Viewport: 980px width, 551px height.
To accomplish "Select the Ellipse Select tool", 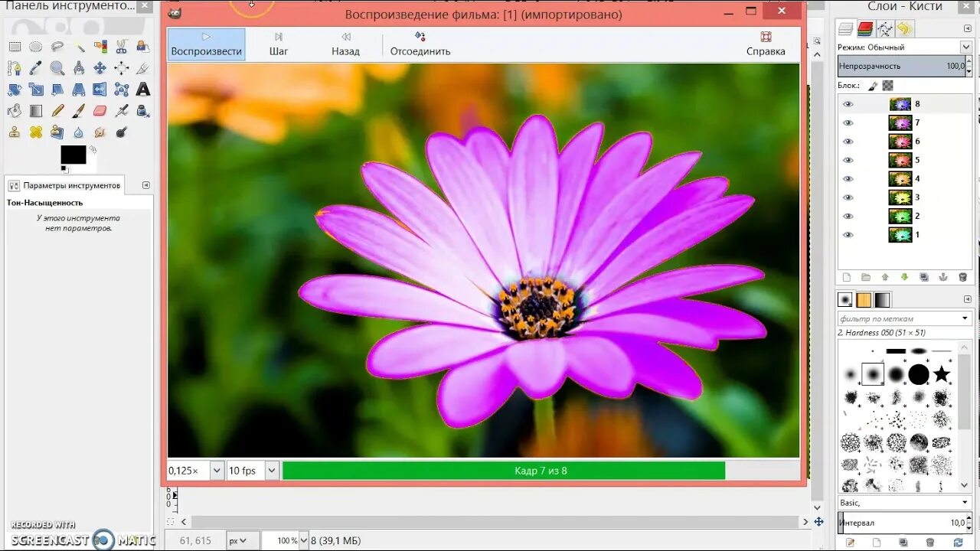I will [x=35, y=47].
